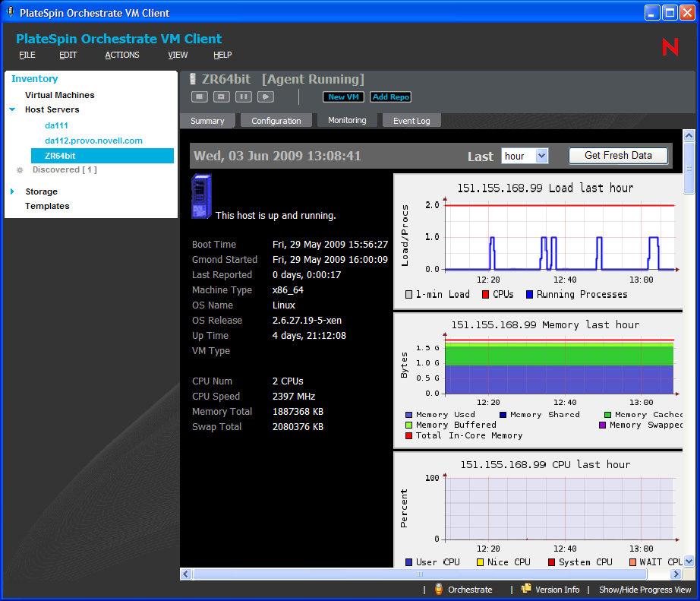Expand the Storage tree node
This screenshot has height=601, width=700.
(12, 191)
